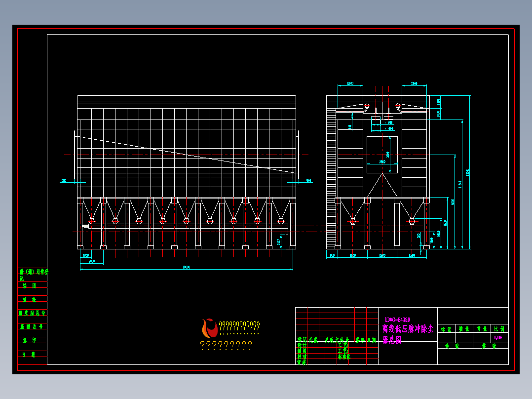Click the 600 dimension at the left inlet flange
Viewport: 532px width, 399px height.
pos(64,180)
